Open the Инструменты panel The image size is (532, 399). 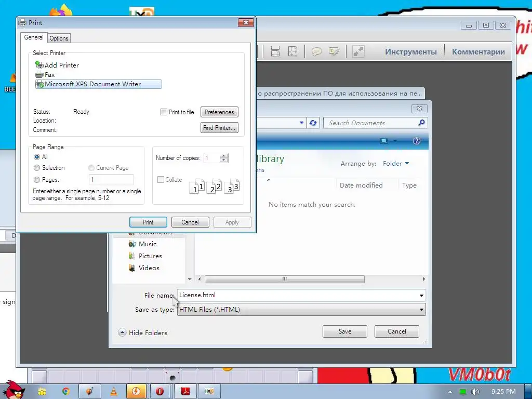click(x=410, y=52)
